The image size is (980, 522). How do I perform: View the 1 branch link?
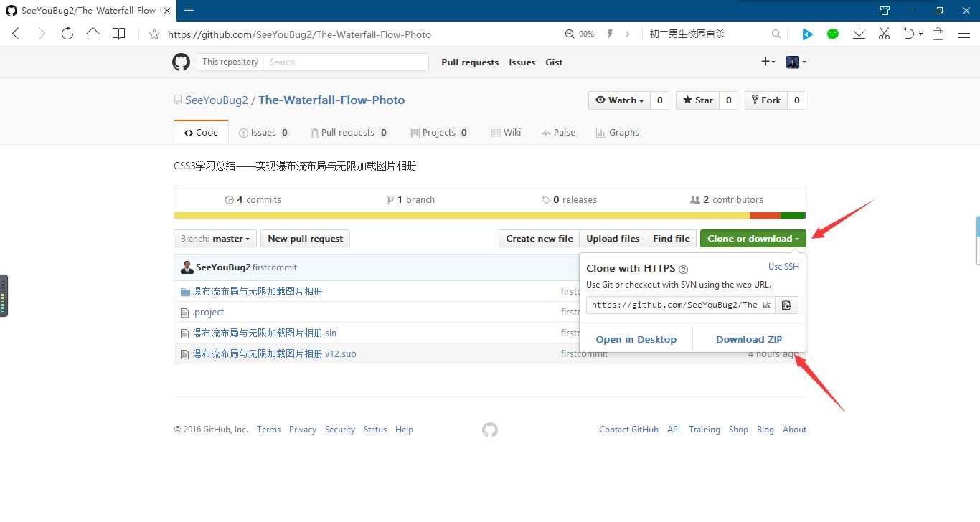click(410, 200)
